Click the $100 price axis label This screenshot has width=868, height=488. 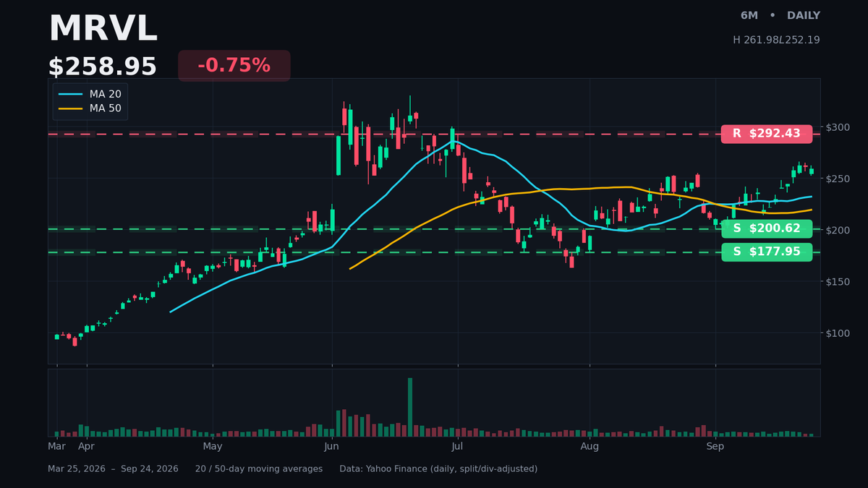coord(837,333)
